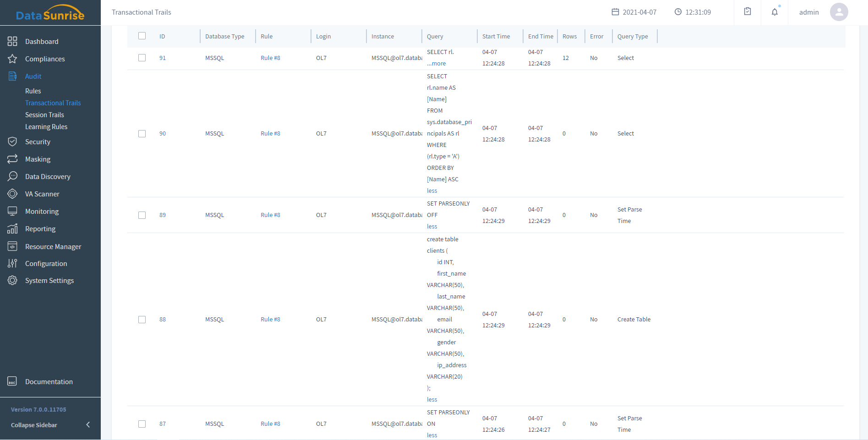
Task: Click the Data Discovery magnifier icon
Action: pos(12,177)
